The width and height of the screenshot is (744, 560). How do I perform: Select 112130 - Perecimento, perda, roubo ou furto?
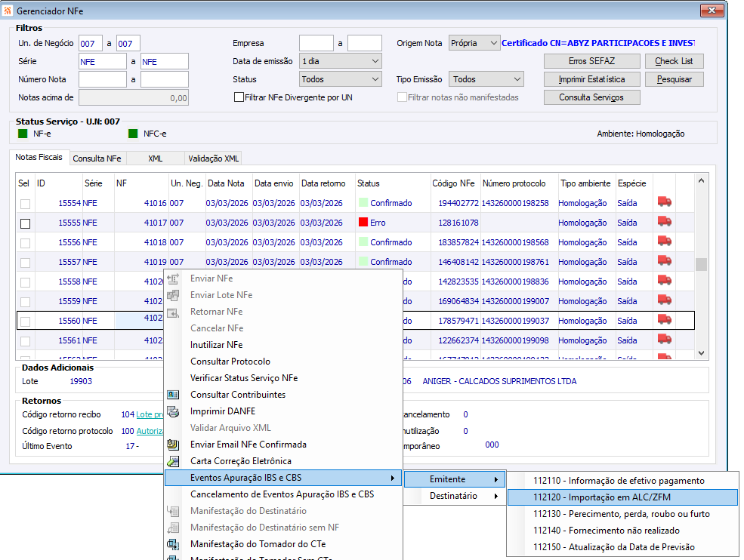click(621, 514)
